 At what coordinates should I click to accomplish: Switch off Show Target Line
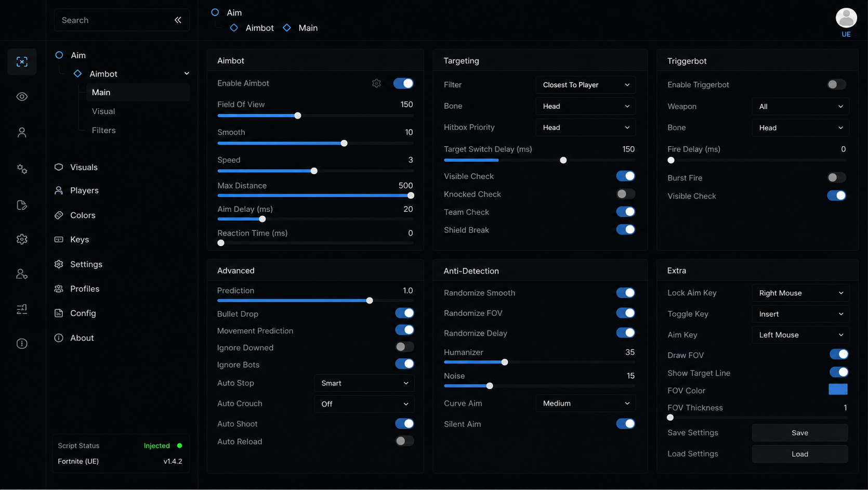coord(839,372)
